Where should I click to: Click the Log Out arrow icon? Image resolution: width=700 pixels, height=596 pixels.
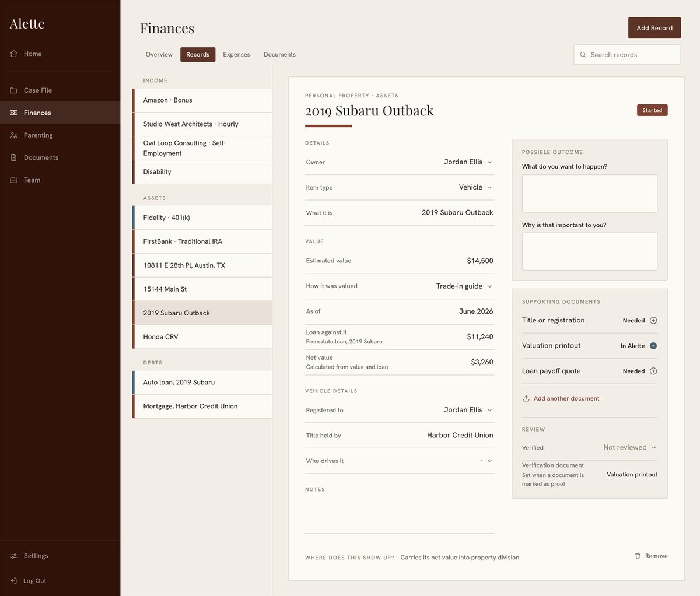tap(13, 581)
